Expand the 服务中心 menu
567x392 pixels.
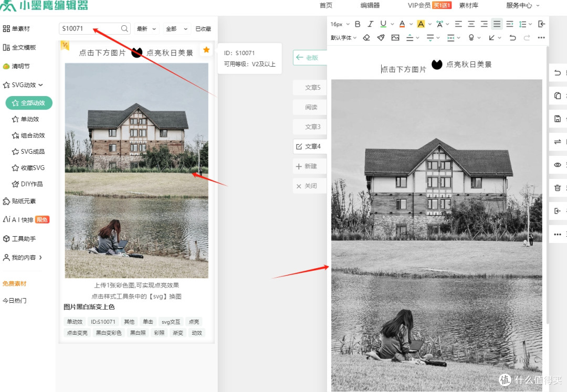522,5
